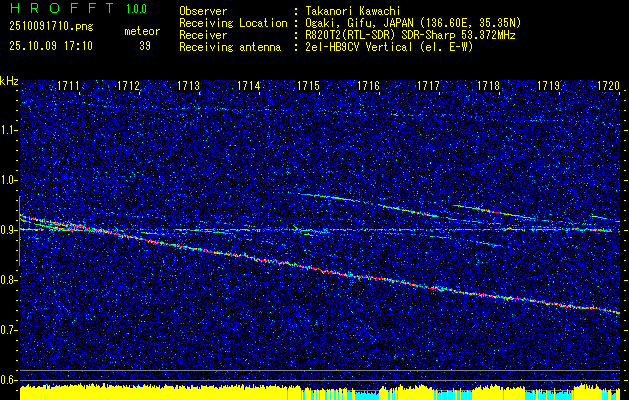The height and width of the screenshot is (400, 629).
Task: Click the Observer field label
Action: [x=203, y=11]
